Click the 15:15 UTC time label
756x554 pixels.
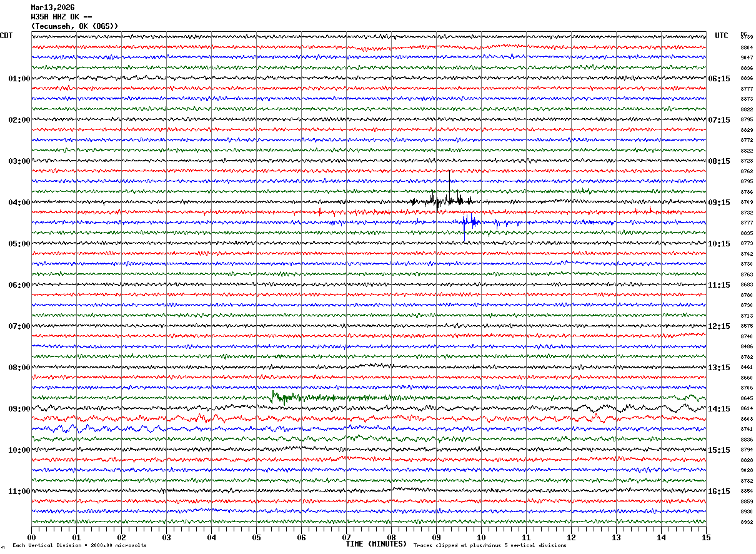(719, 450)
